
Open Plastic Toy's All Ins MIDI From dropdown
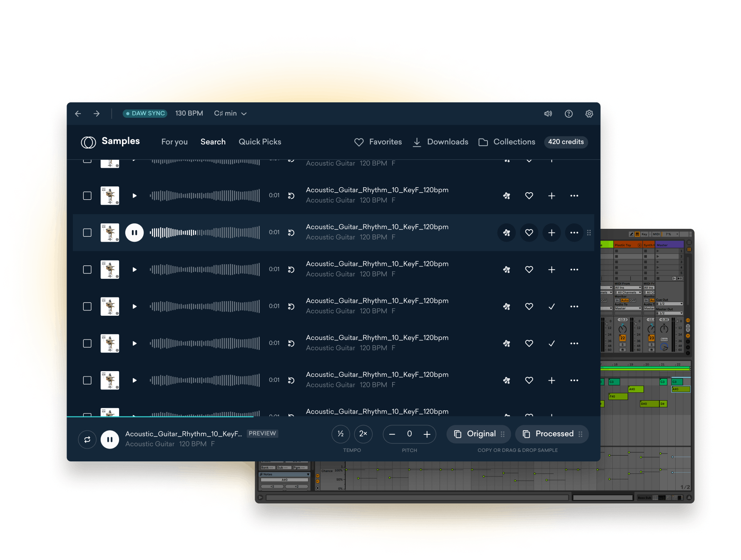pos(628,287)
